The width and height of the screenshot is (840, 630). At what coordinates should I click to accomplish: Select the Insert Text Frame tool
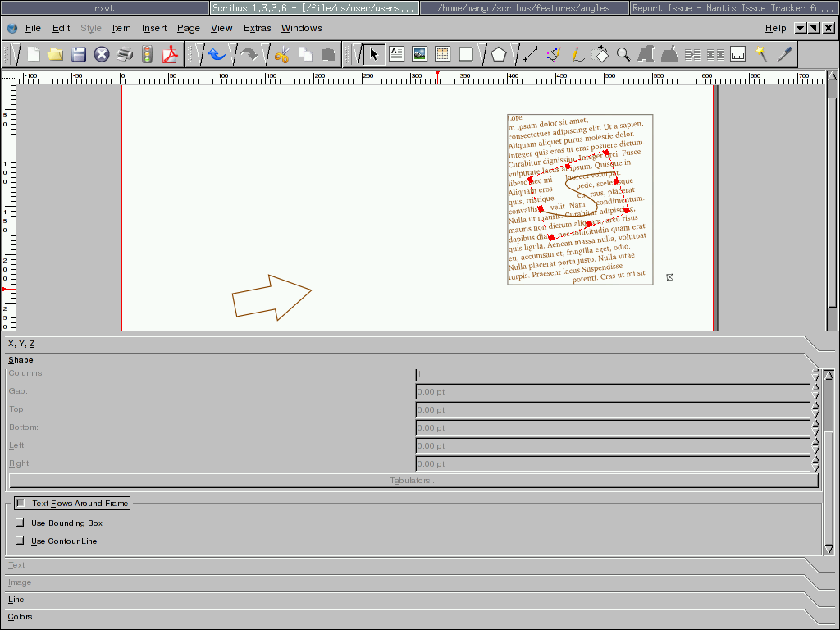397,55
